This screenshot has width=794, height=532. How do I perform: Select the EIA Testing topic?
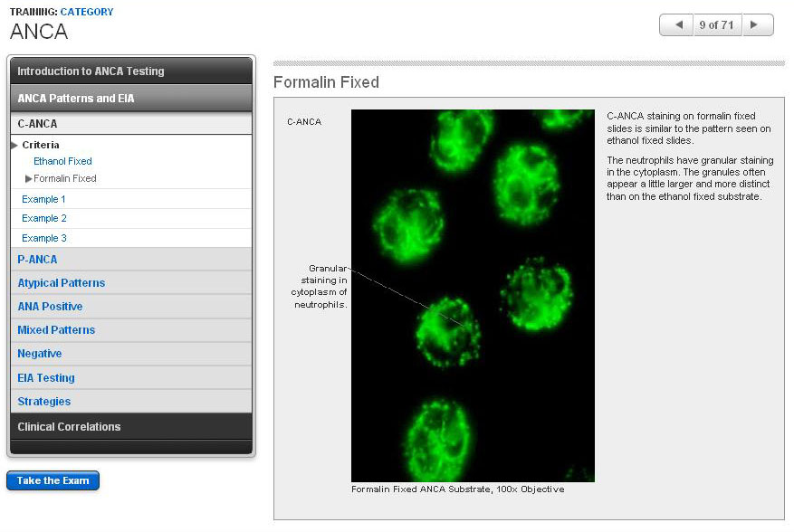pyautogui.click(x=46, y=378)
